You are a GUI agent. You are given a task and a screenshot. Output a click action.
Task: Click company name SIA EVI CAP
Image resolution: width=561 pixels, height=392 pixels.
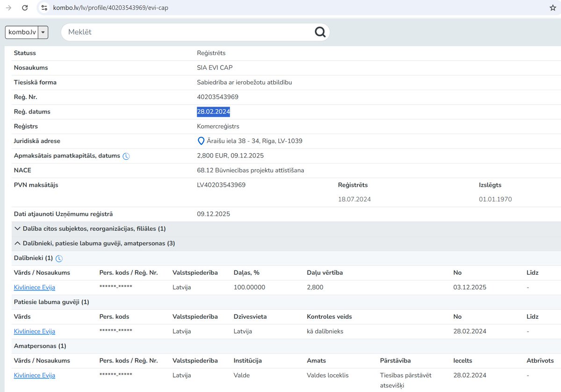(x=215, y=68)
